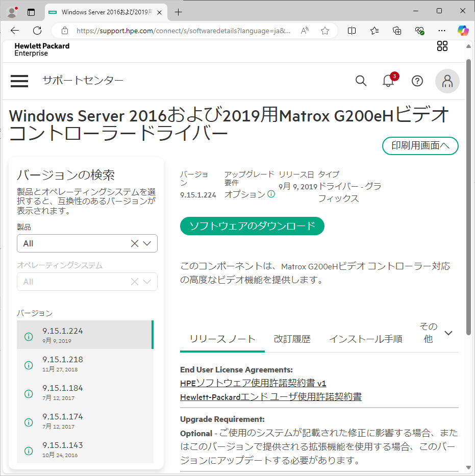
Task: Click the browser address bar URL
Action: tap(183, 31)
